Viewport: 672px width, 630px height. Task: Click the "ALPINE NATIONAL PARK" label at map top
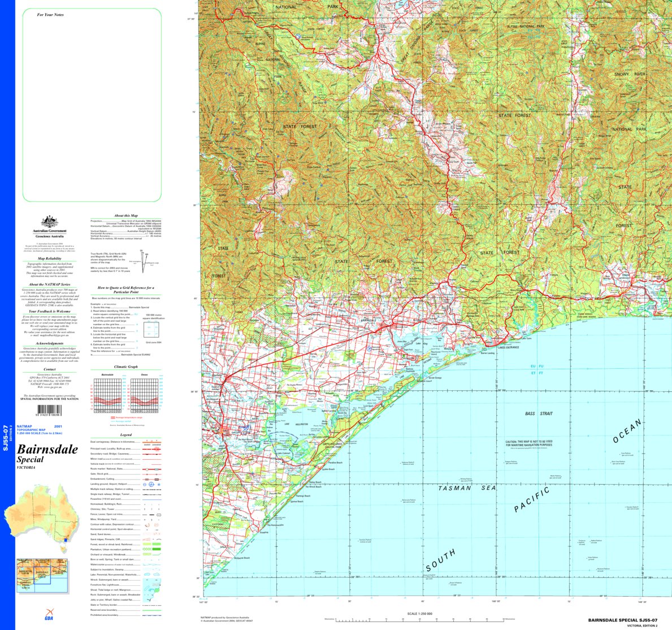(526, 26)
